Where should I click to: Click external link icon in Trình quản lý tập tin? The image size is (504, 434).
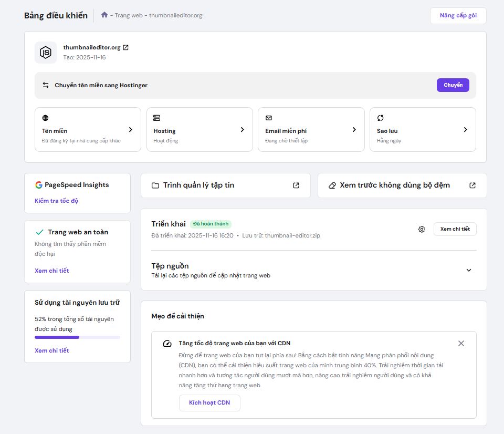[296, 185]
